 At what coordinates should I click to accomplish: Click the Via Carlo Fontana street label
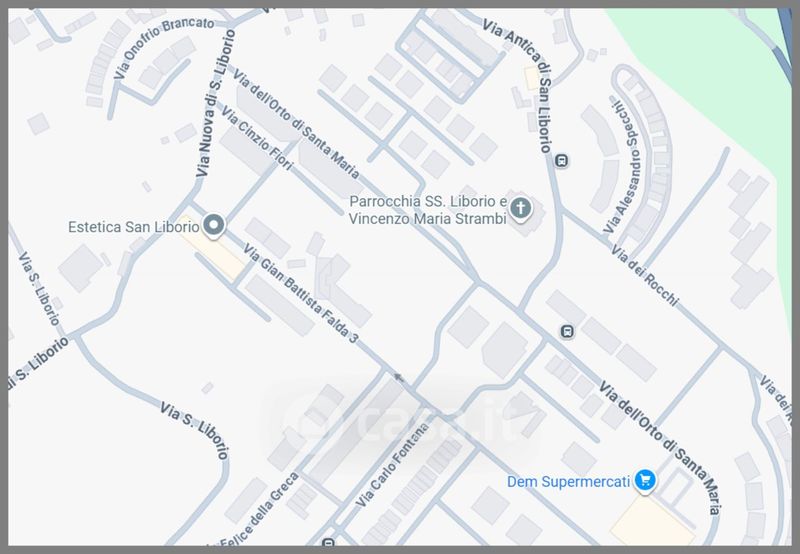pyautogui.click(x=392, y=465)
